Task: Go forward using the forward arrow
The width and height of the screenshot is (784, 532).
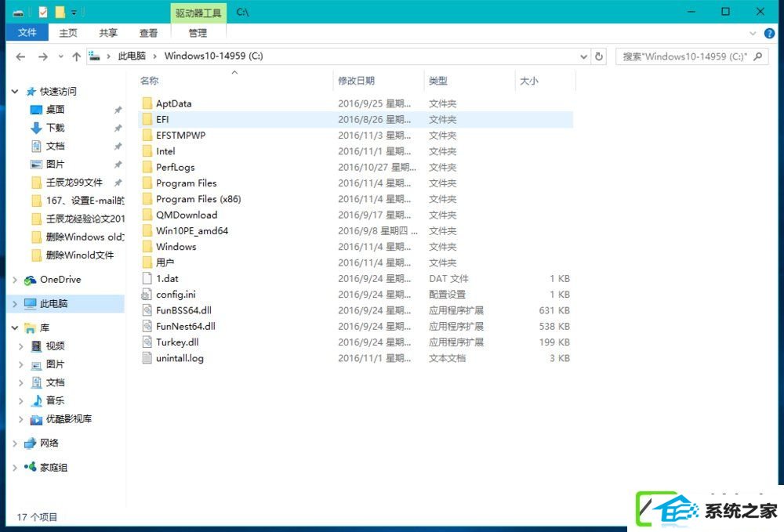Action: tap(43, 56)
